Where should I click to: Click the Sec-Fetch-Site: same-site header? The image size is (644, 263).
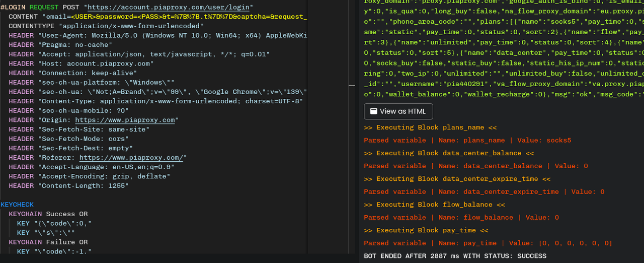79,129
